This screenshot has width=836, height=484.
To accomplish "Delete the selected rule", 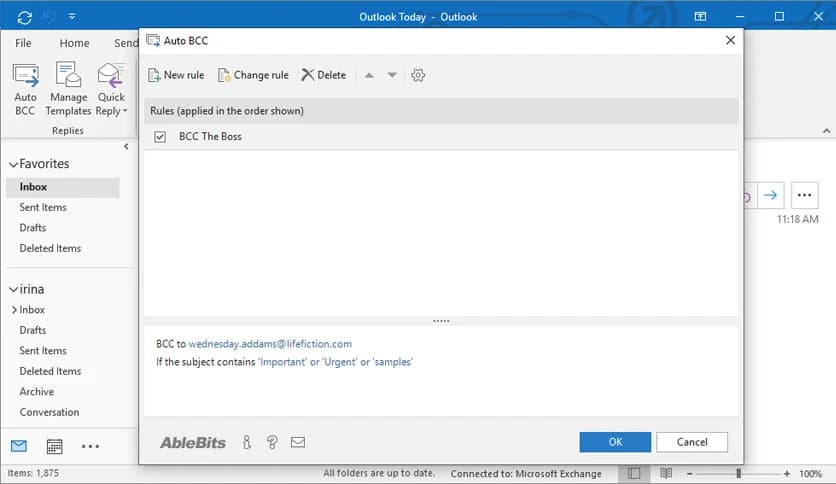I will [324, 75].
